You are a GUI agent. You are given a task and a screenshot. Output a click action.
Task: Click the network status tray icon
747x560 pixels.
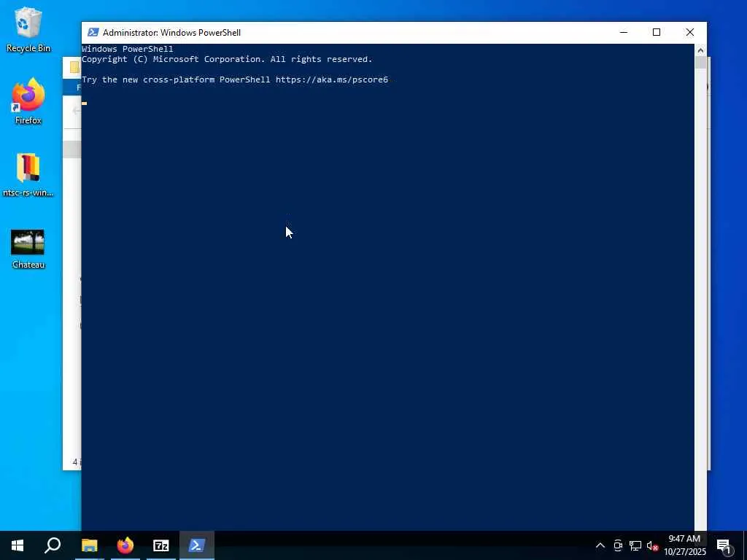pos(635,545)
